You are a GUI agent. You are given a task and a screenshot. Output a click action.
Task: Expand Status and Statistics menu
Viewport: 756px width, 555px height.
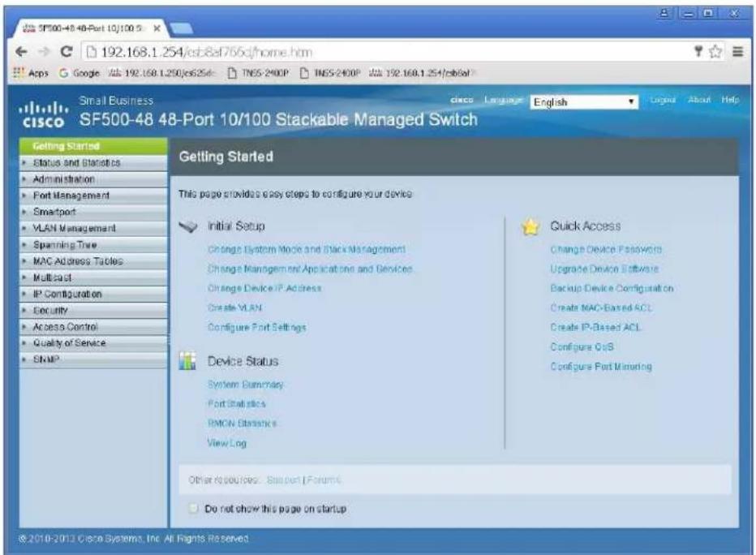[x=93, y=163]
